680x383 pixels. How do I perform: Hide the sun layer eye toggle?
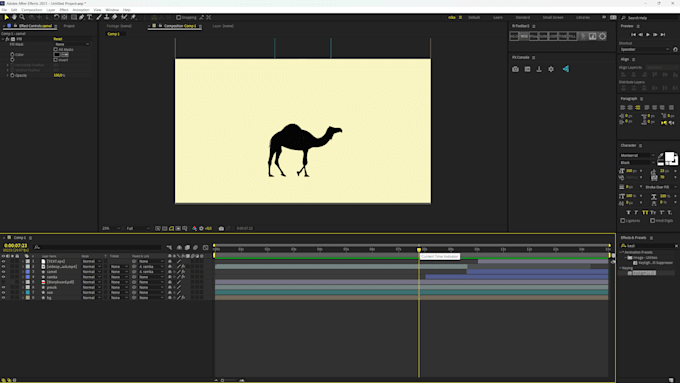[x=3, y=293]
